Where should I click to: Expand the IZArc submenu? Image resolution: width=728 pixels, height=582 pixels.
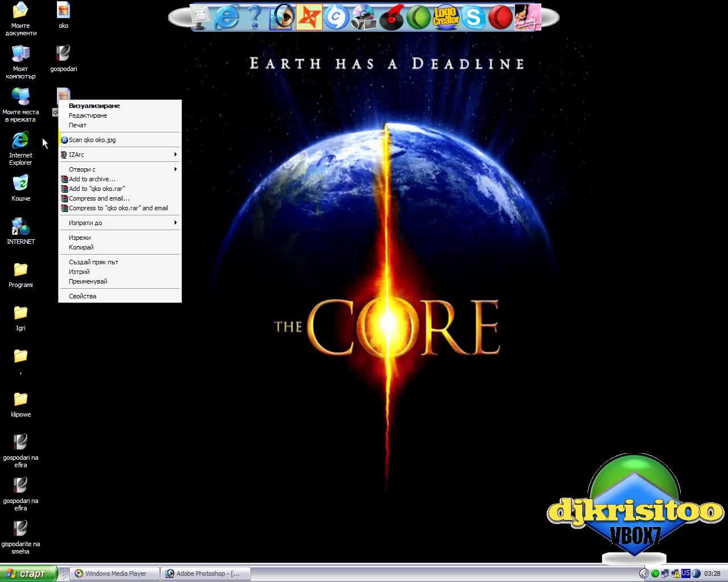coord(120,155)
